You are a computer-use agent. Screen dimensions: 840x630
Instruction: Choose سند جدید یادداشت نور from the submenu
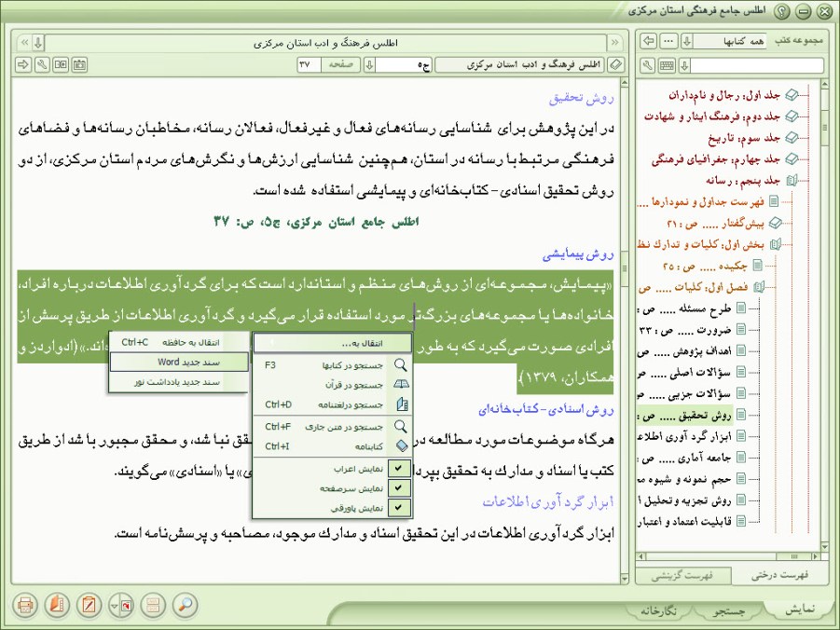click(179, 382)
